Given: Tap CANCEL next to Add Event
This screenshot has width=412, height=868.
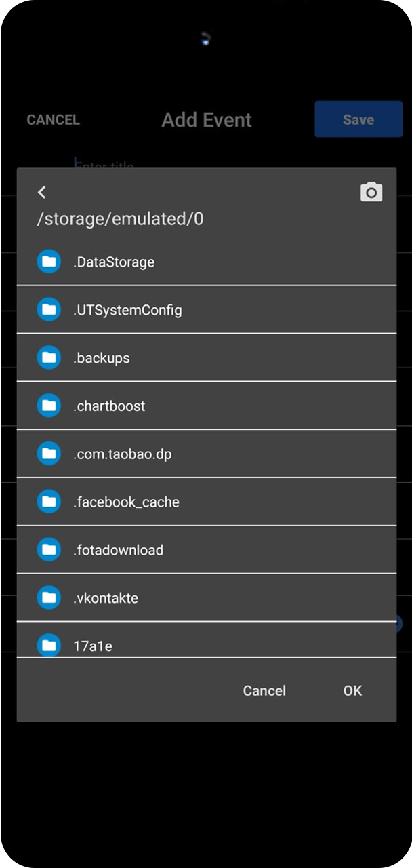Looking at the screenshot, I should point(53,120).
